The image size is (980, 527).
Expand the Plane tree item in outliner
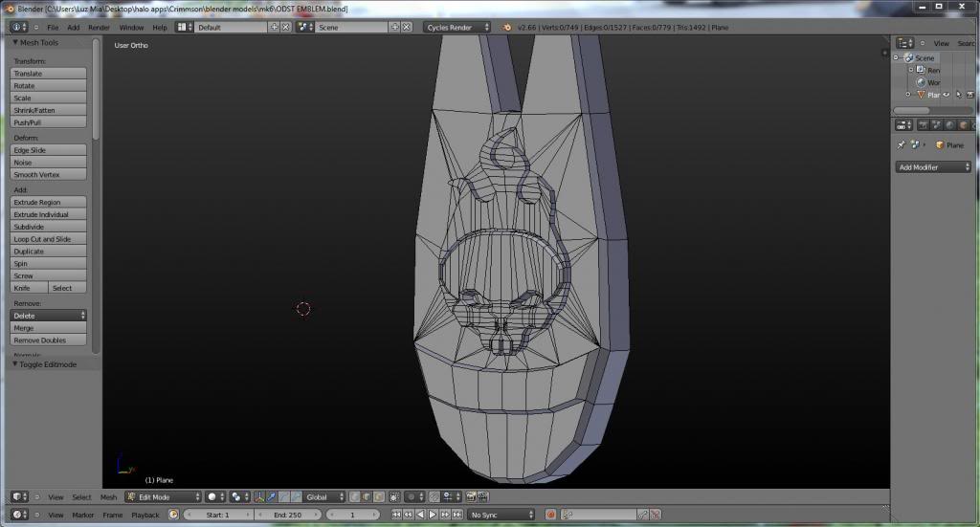pos(907,95)
